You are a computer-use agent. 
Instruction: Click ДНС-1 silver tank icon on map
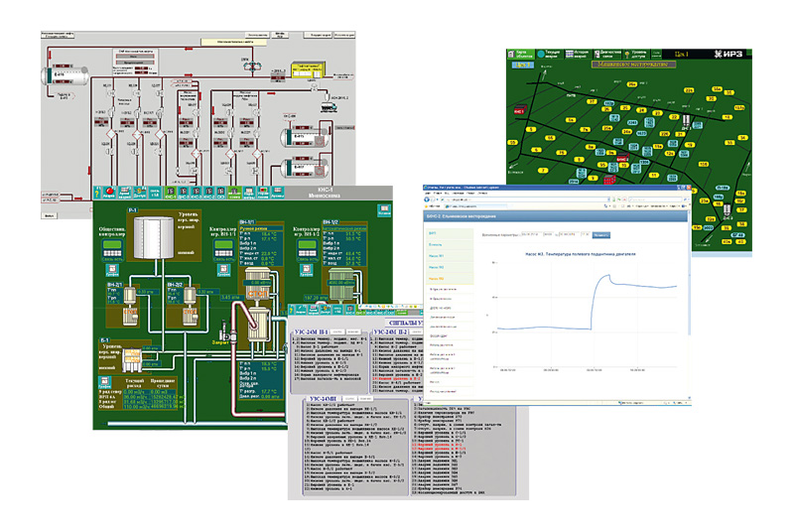686,122
